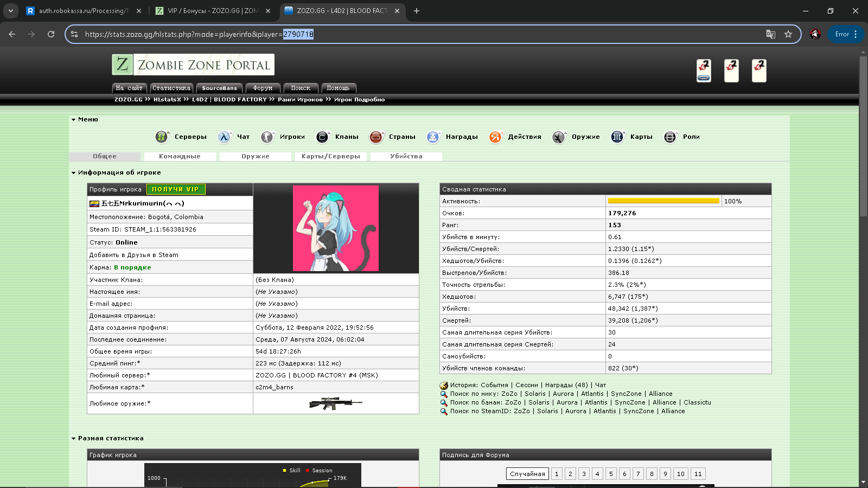The image size is (868, 488).
Task: Click the Zombie Zone Portal logo
Action: click(x=193, y=65)
